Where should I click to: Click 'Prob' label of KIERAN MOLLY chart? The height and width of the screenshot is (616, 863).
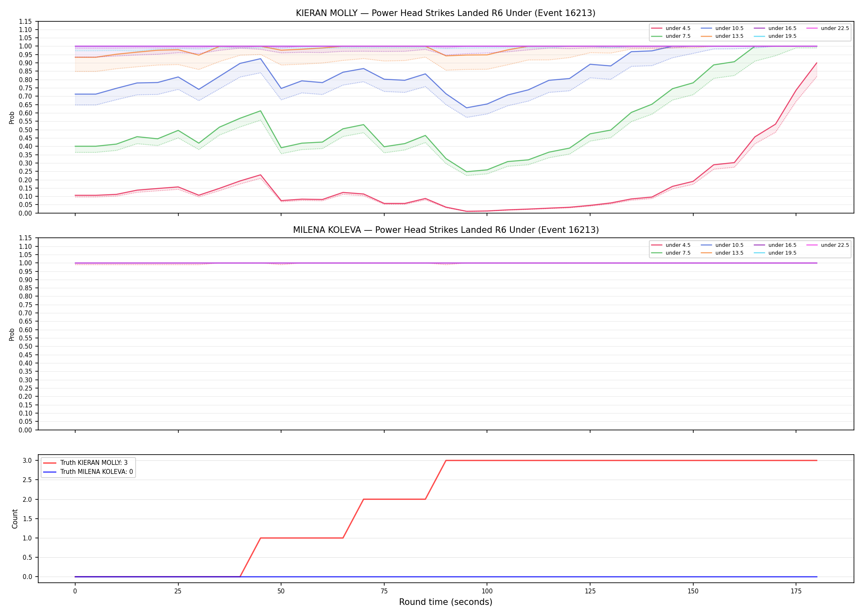pyautogui.click(x=12, y=117)
